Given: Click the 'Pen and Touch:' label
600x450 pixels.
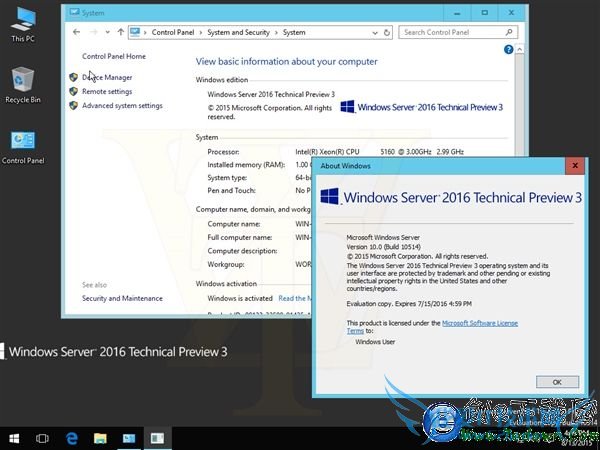Looking at the screenshot, I should pyautogui.click(x=232, y=191).
